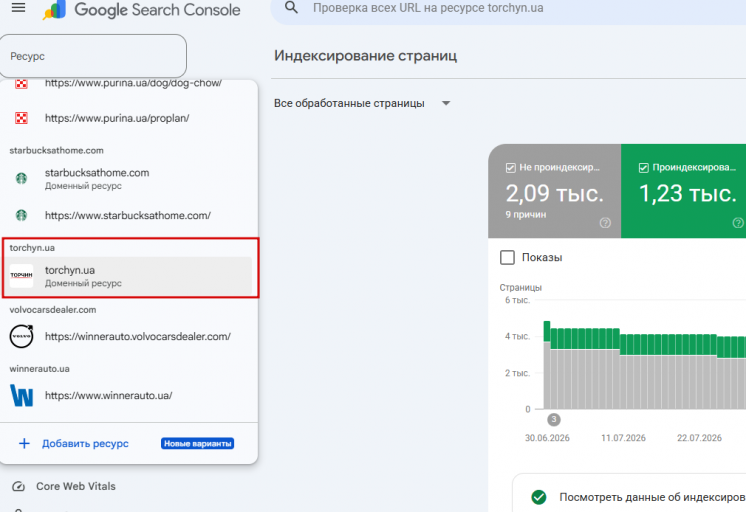This screenshot has width=746, height=512.
Task: Open Core Web Vitals report
Action: (76, 486)
